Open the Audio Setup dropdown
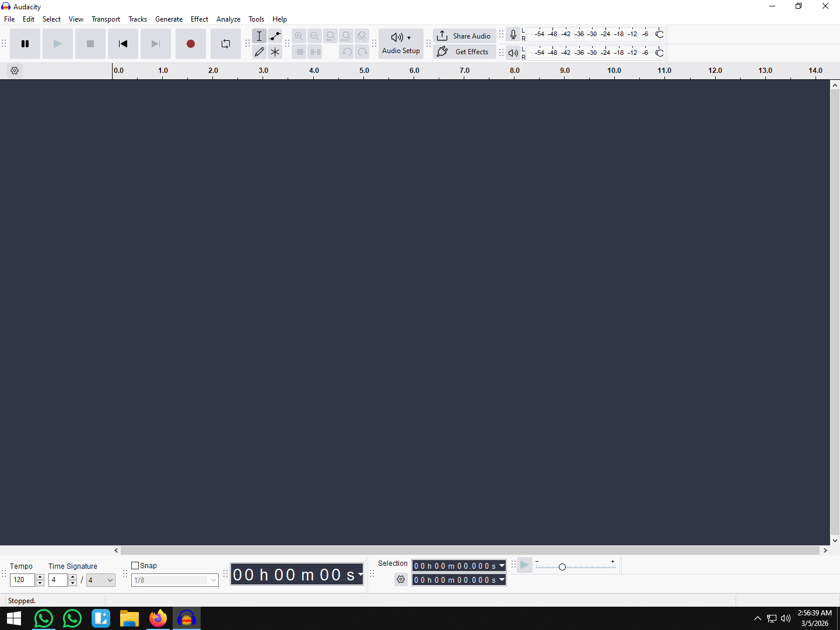Image resolution: width=840 pixels, height=630 pixels. point(400,44)
